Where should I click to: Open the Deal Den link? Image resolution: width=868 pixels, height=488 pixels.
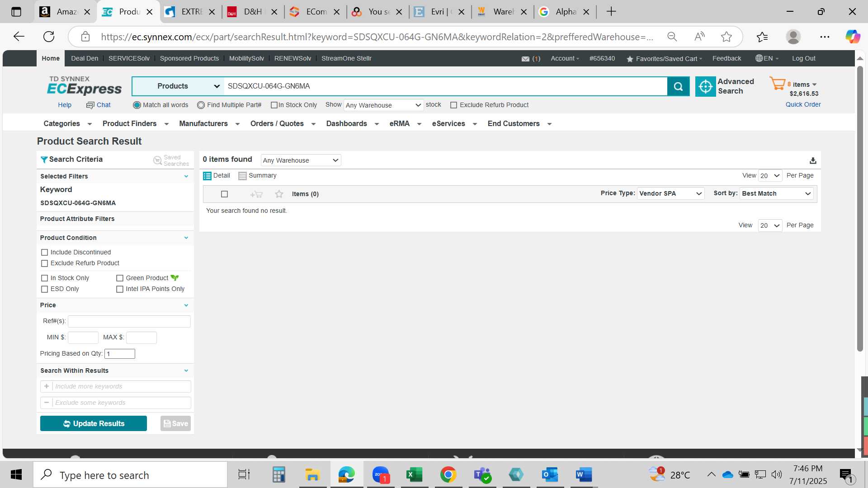85,59
